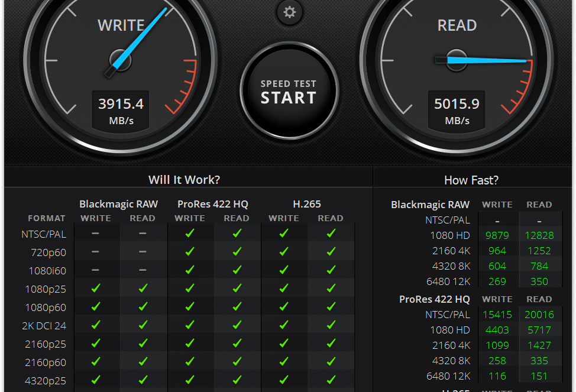Image resolution: width=576 pixels, height=392 pixels.
Task: Click the H.265 read checkmark for 2160p60
Action: [331, 361]
